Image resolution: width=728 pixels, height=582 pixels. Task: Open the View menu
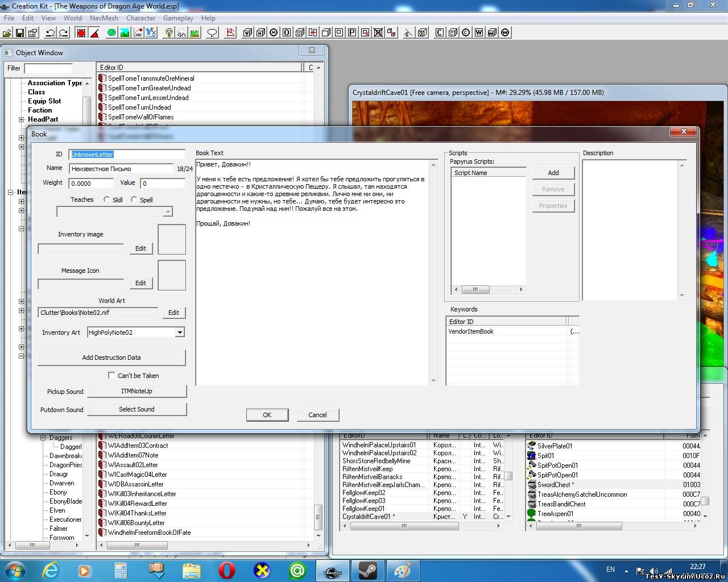[x=48, y=18]
